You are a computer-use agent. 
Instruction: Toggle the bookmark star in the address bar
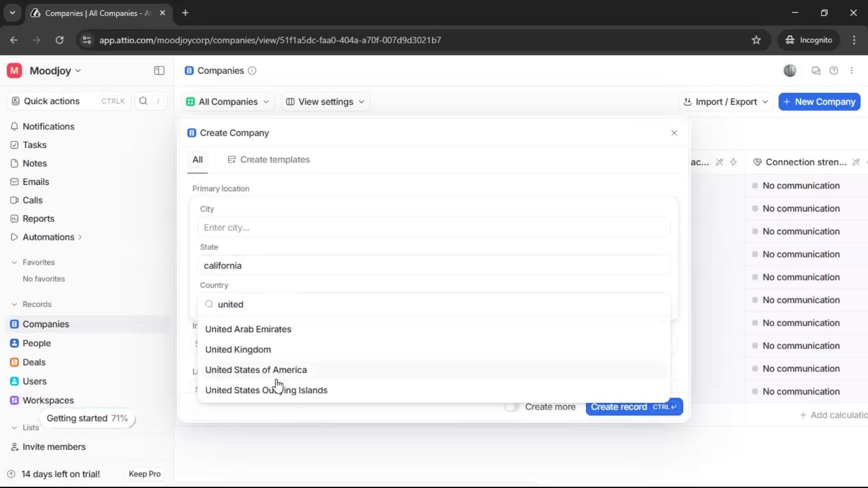(x=756, y=40)
